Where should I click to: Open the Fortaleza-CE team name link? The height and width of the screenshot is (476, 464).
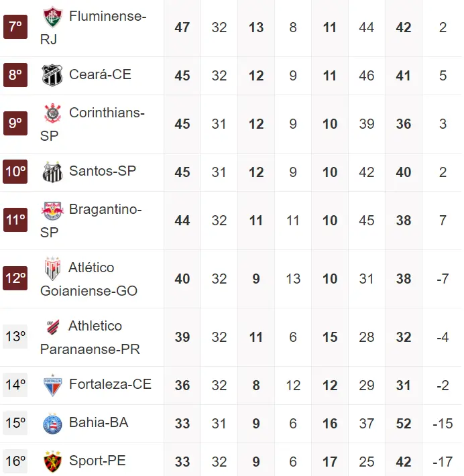(x=110, y=384)
